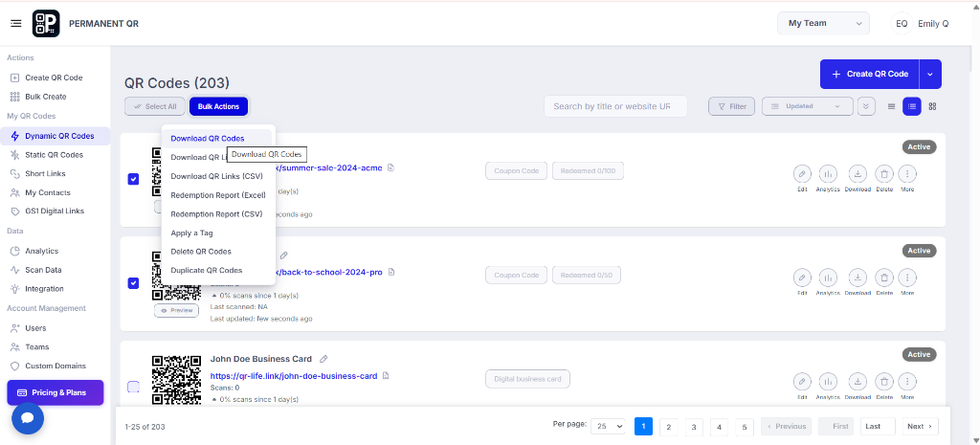Choose Download QR Links (CSV)

click(216, 176)
